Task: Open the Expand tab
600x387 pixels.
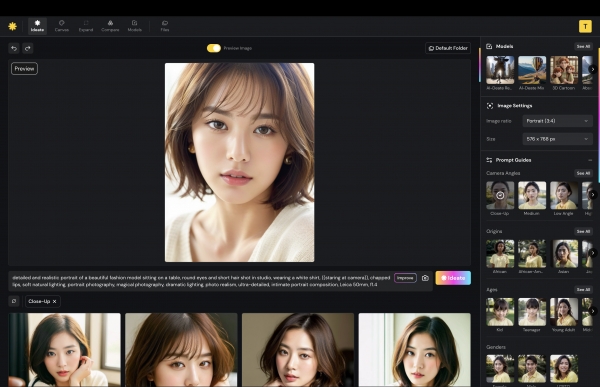Action: (x=86, y=26)
